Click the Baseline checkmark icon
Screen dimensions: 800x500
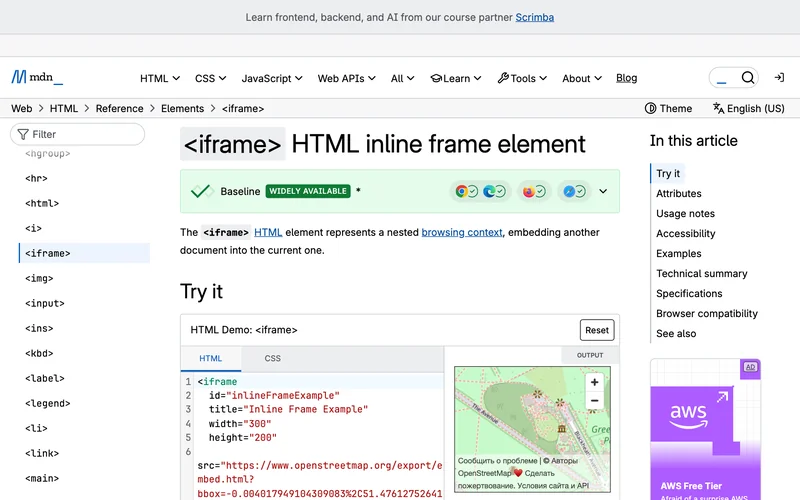pos(202,191)
